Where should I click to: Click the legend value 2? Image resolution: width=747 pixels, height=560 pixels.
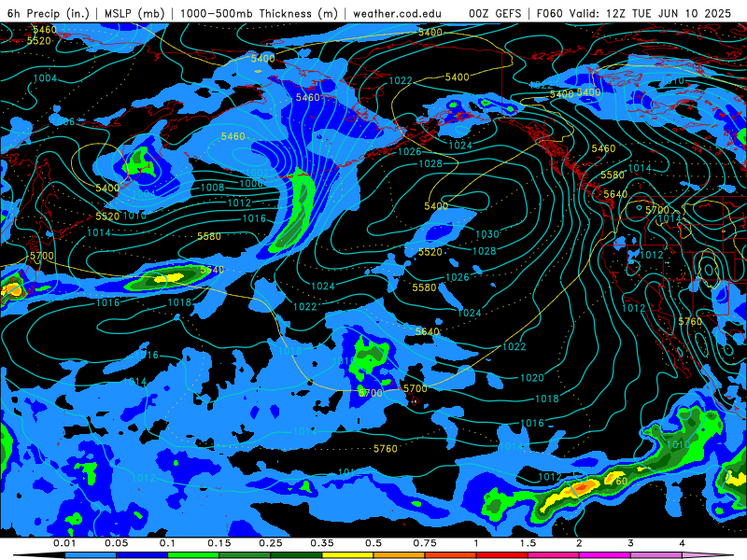point(579,543)
